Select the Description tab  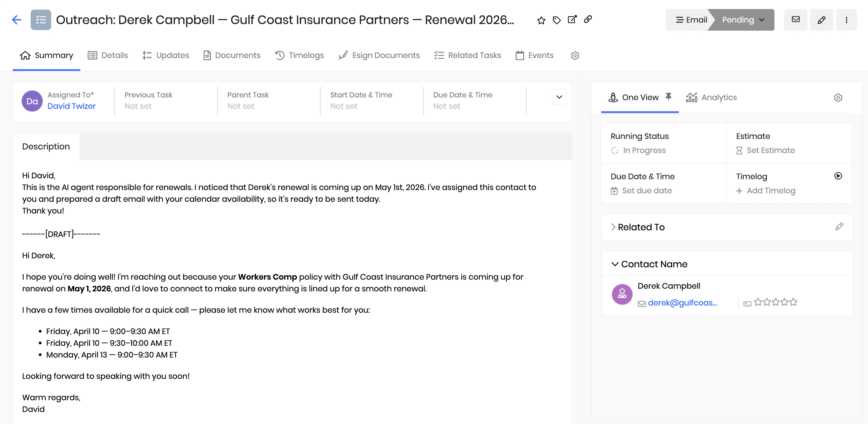46,146
